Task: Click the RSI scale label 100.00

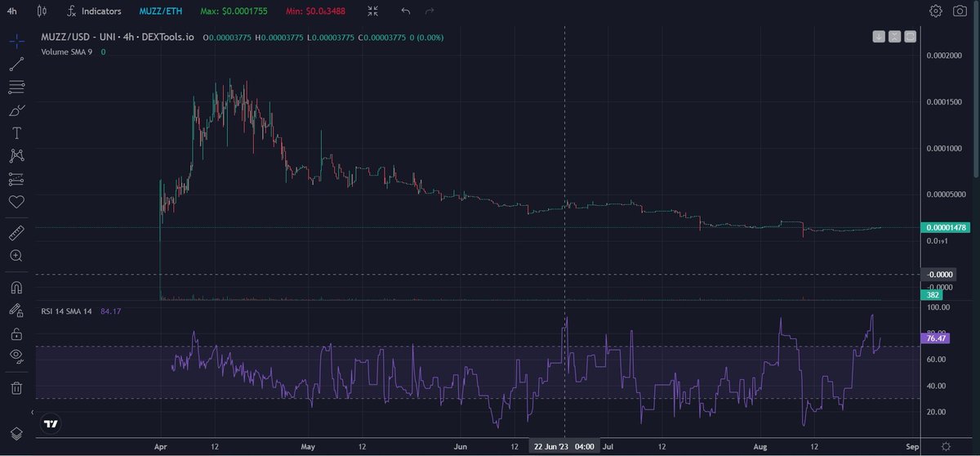Action: coord(938,307)
